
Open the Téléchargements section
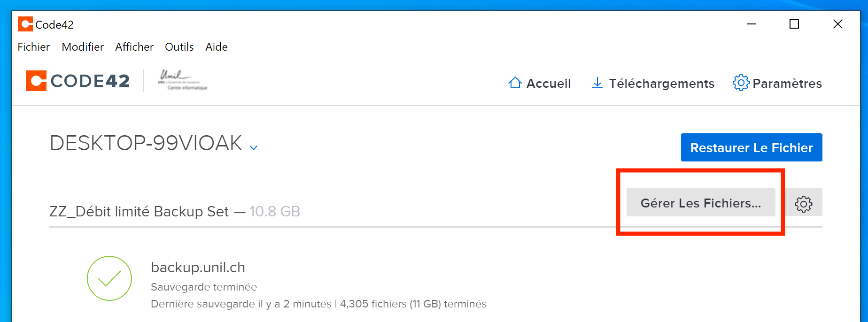pos(661,84)
